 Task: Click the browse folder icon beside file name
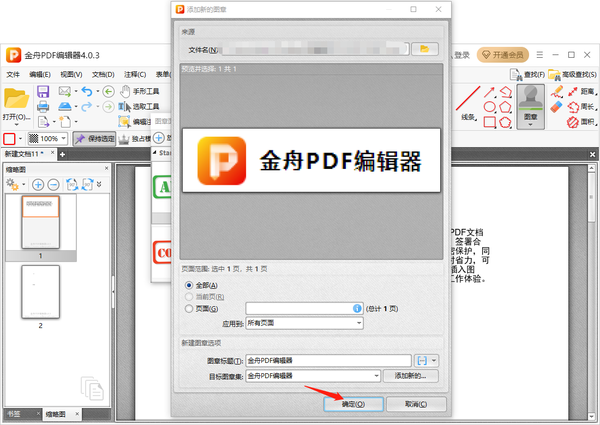tap(427, 49)
